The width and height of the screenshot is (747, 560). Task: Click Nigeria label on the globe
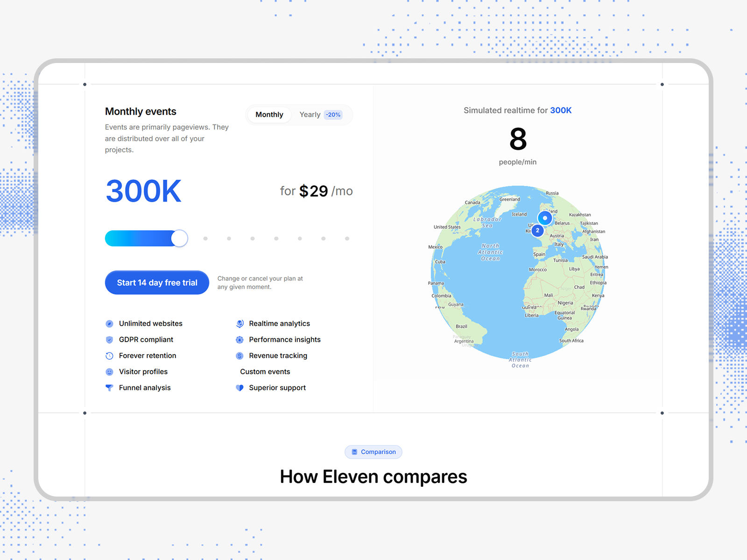coord(565,303)
